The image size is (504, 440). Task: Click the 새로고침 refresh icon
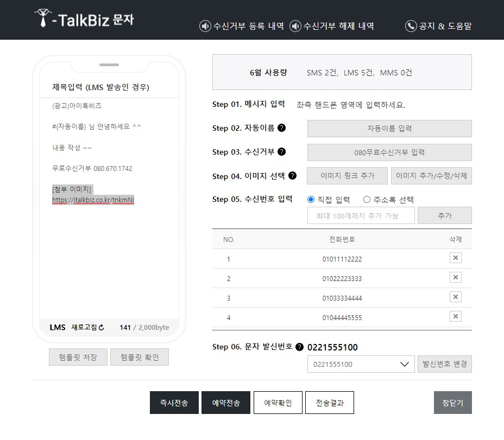click(x=101, y=327)
